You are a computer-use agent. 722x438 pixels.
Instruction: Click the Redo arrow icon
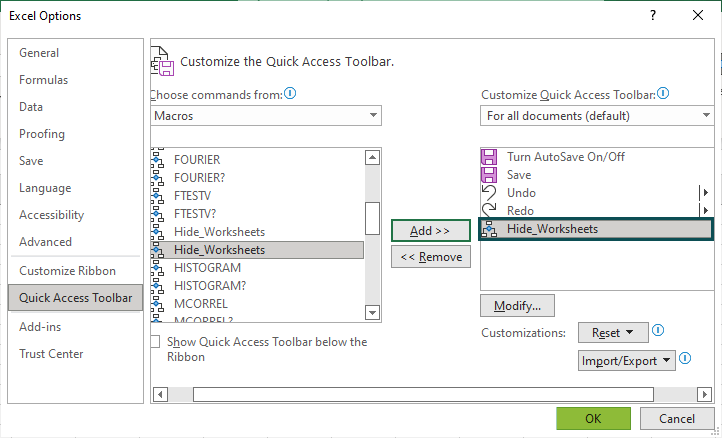click(489, 210)
